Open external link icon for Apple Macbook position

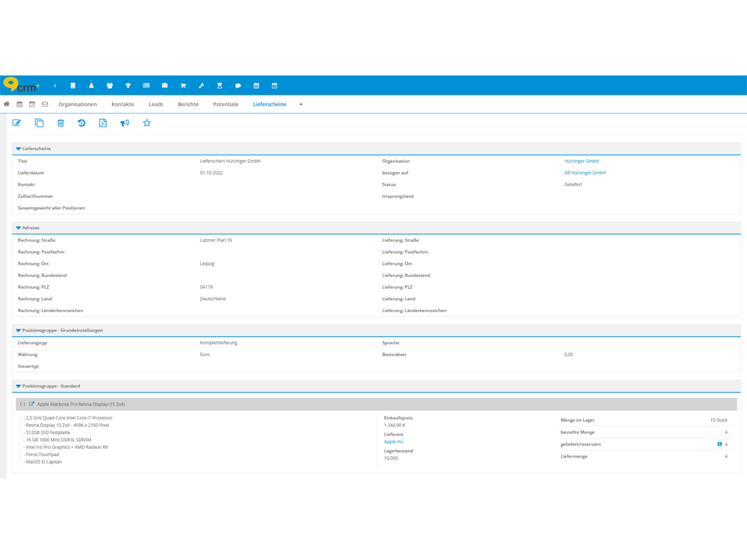(31, 404)
